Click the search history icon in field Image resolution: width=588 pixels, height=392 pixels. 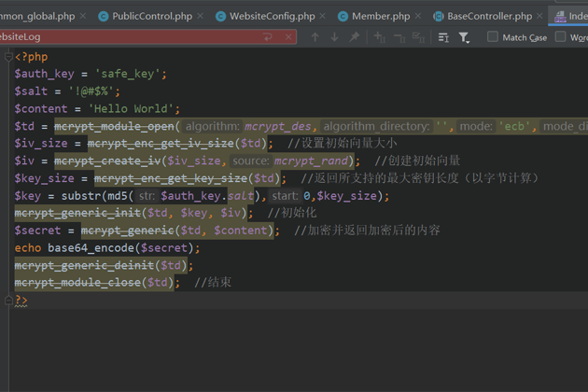269,37
